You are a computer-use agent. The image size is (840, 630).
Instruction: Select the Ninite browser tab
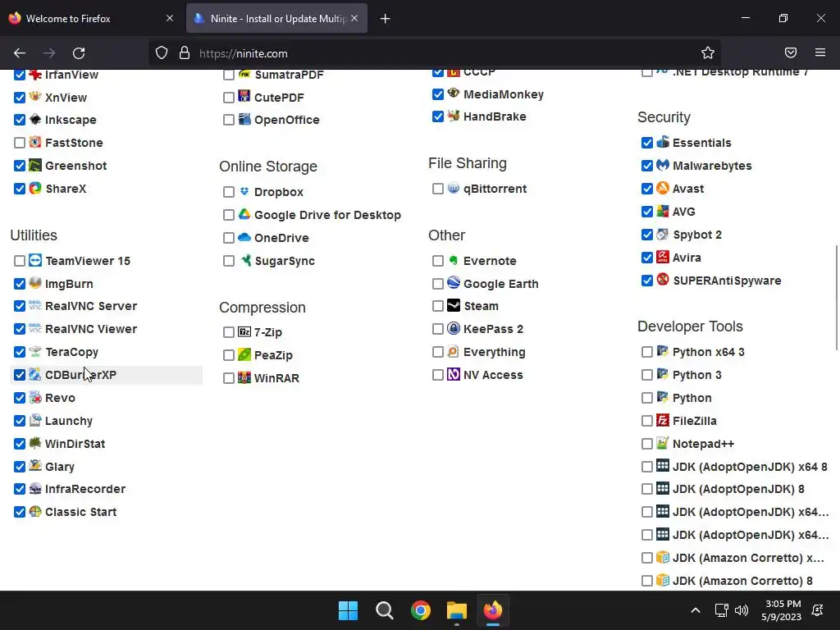[x=276, y=18]
